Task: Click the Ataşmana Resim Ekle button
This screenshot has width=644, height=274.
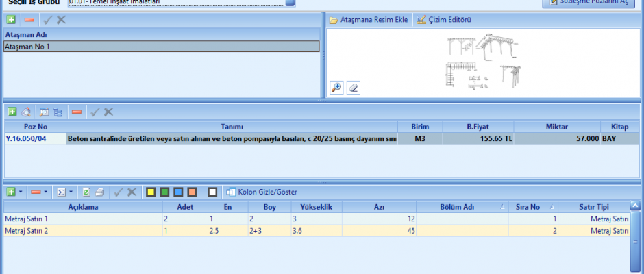Action: coord(369,20)
